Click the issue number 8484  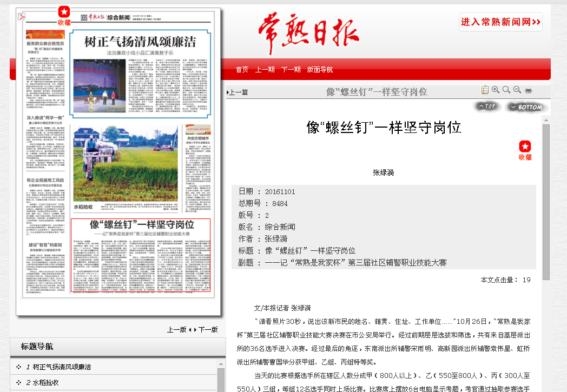click(x=280, y=203)
